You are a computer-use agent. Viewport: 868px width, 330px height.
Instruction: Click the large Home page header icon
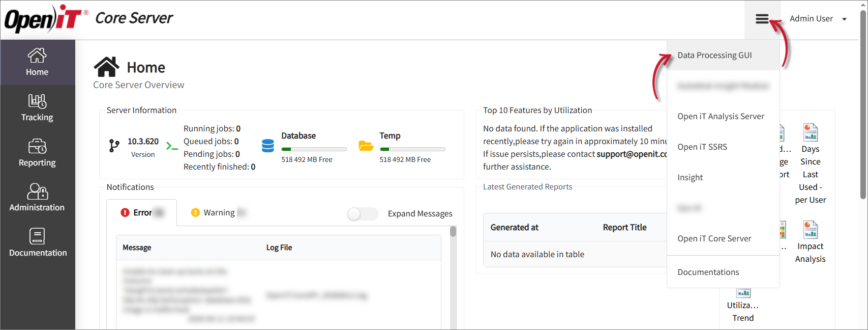click(x=107, y=67)
